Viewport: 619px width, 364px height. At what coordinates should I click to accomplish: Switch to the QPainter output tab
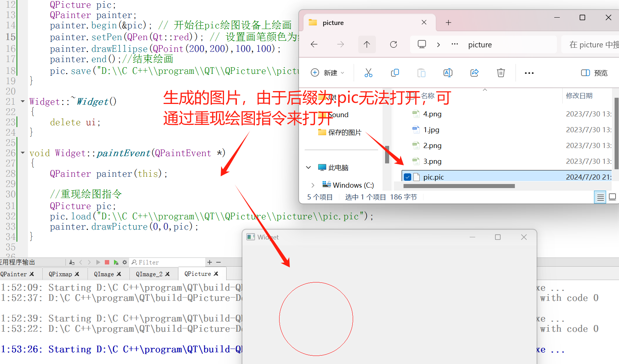point(14,274)
